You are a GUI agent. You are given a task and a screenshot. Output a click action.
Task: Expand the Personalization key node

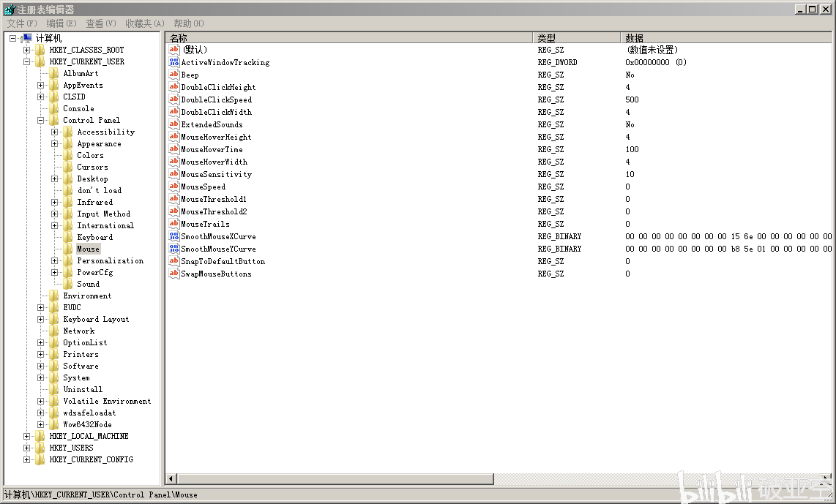[54, 261]
